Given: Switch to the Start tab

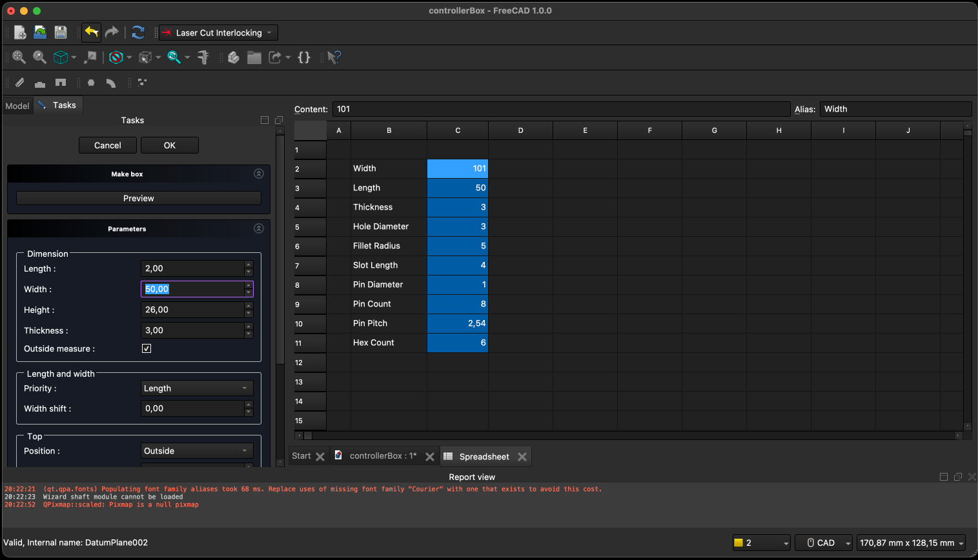Looking at the screenshot, I should point(301,455).
